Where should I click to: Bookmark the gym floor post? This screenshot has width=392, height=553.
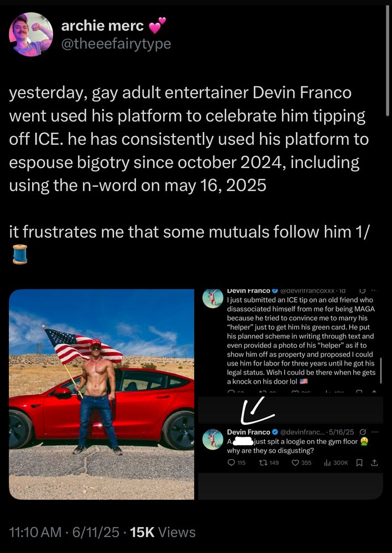tap(359, 463)
